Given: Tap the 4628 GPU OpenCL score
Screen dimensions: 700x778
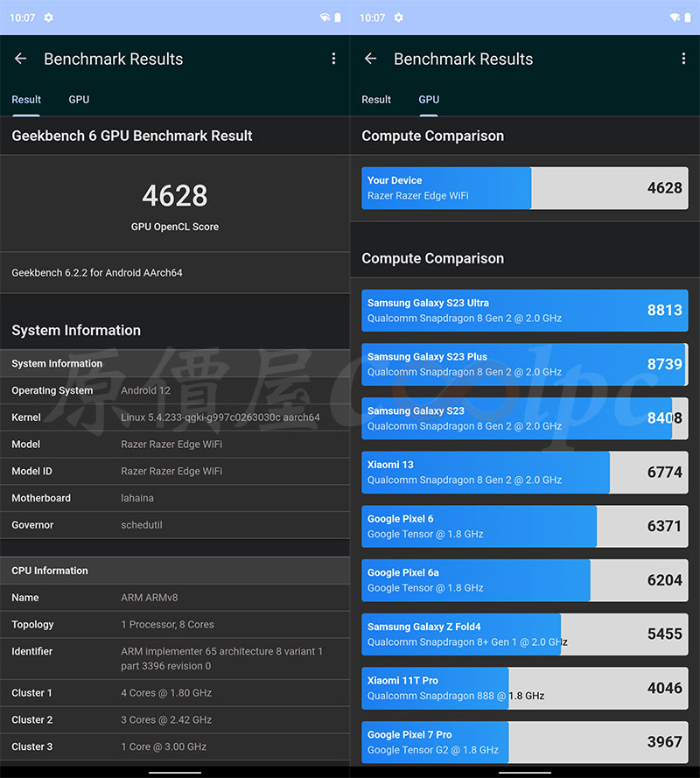Looking at the screenshot, I should [x=175, y=195].
